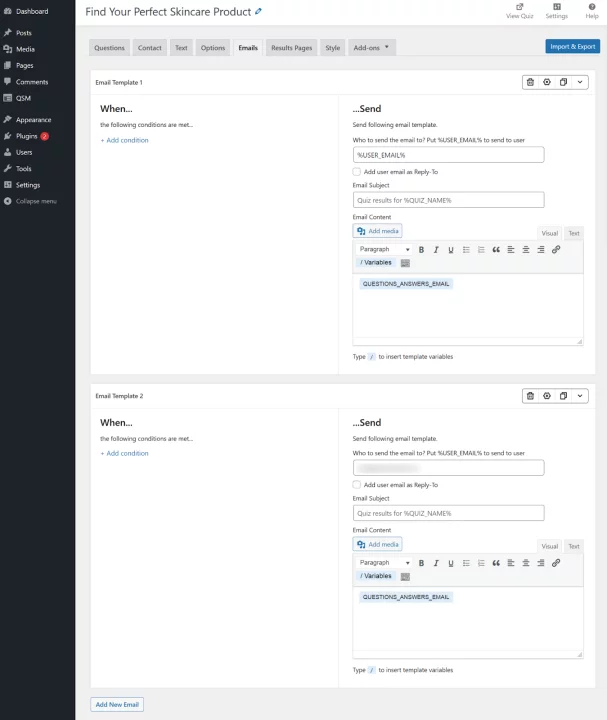Collapse Email Template 1 with chevron

pyautogui.click(x=580, y=82)
